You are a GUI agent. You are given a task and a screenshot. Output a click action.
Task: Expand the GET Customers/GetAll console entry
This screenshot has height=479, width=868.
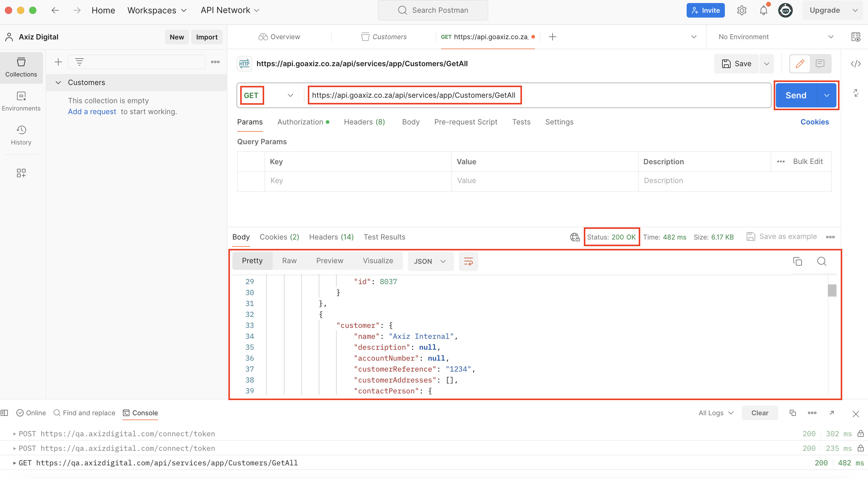click(15, 463)
